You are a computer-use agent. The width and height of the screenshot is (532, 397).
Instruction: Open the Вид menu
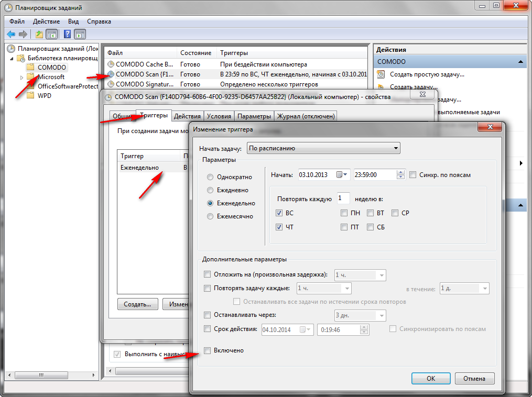73,21
